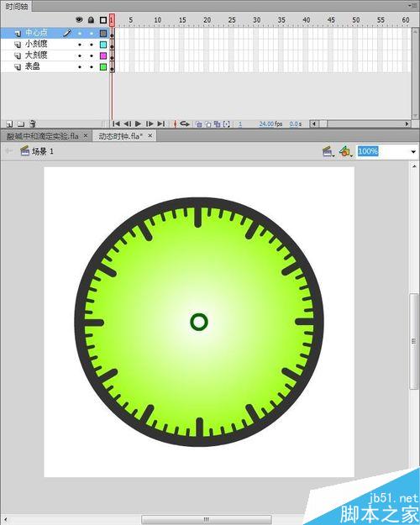Select the green center circle on the stage

(199, 322)
